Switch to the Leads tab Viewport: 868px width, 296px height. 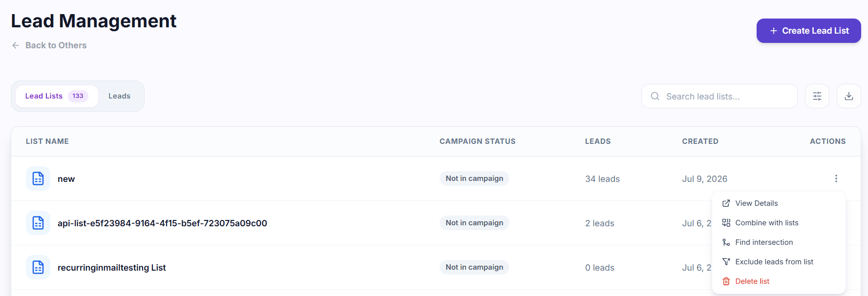(x=119, y=96)
